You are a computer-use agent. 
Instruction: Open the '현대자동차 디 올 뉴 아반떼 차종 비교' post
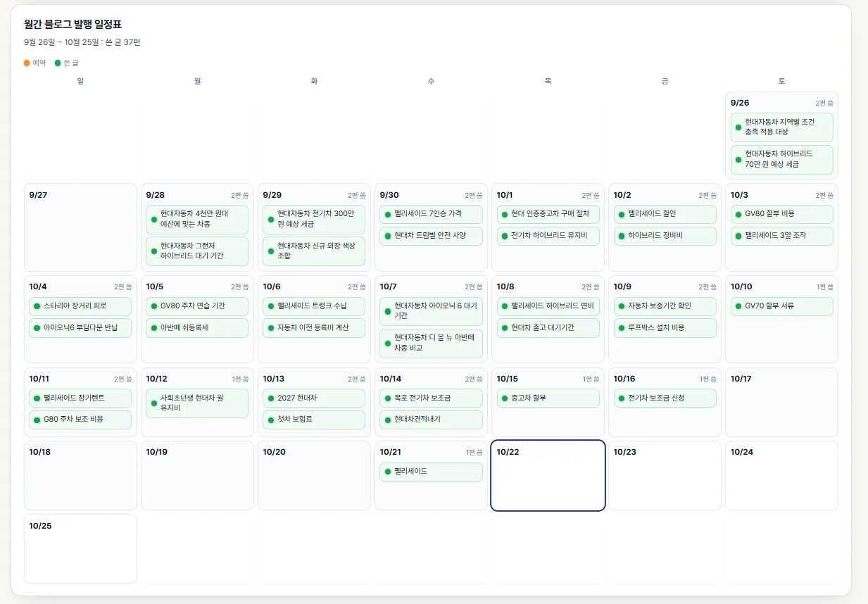tap(431, 344)
